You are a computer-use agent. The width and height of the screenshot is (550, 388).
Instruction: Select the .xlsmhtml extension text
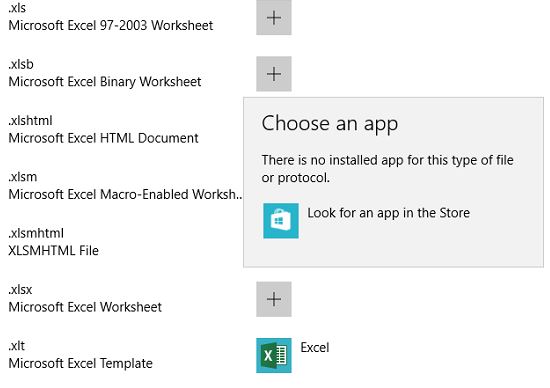pyautogui.click(x=36, y=233)
